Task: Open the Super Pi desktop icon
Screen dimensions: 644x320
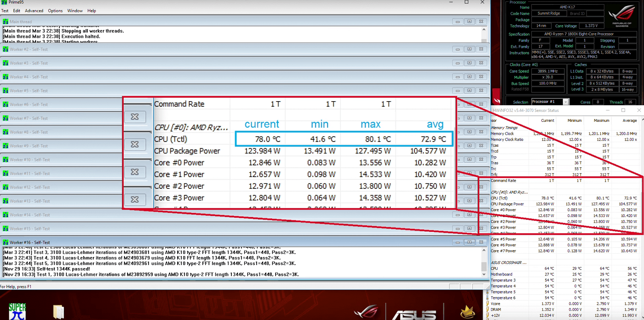Action: pos(17,311)
